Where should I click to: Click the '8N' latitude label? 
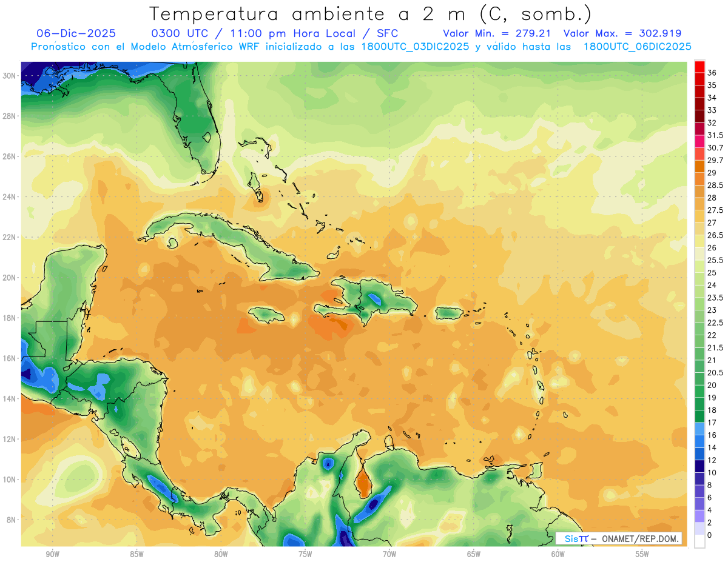pyautogui.click(x=12, y=520)
